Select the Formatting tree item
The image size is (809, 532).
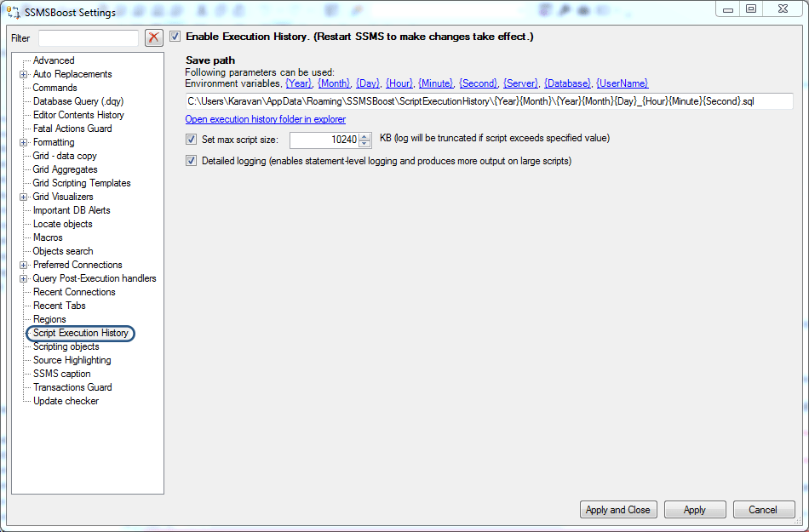(x=54, y=142)
